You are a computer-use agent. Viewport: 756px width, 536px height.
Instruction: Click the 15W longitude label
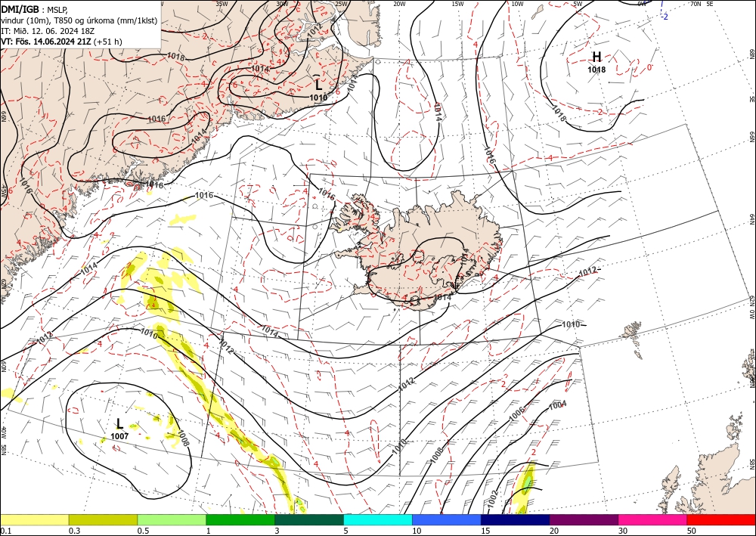pyautogui.click(x=457, y=4)
